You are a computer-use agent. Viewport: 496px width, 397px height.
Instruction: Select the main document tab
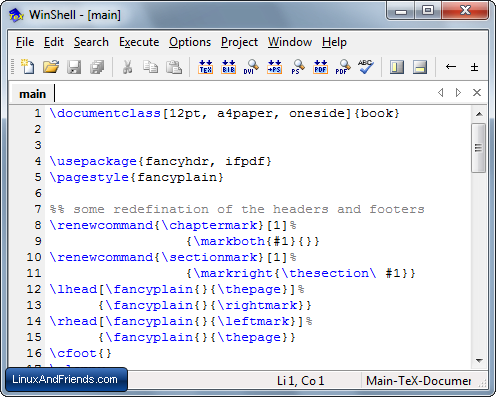pos(32,94)
